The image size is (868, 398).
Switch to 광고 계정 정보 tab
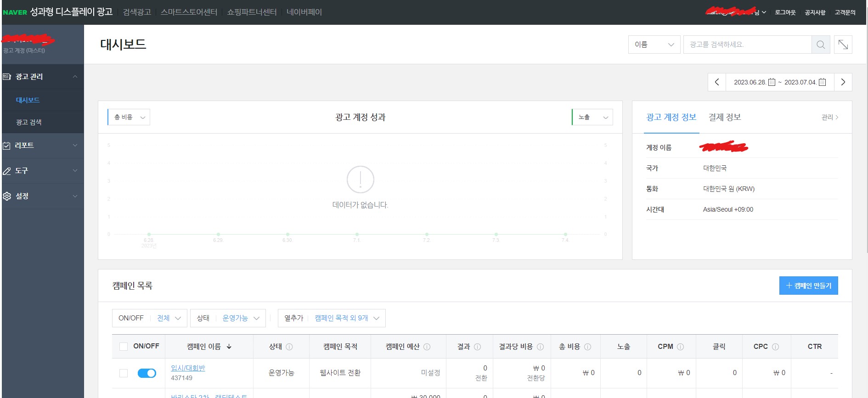(671, 117)
